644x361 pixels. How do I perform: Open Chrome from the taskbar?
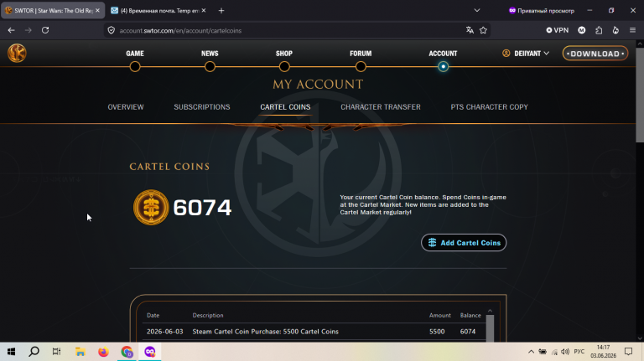pyautogui.click(x=127, y=352)
